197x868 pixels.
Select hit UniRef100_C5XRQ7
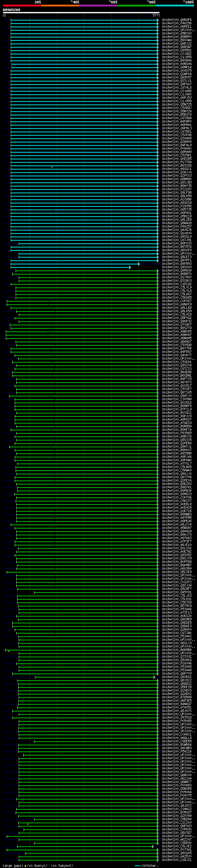177,108
